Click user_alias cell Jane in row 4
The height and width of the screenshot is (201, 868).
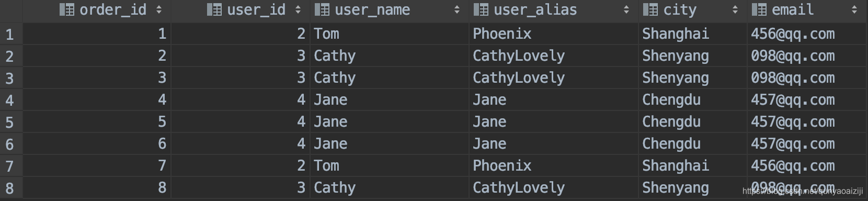click(x=554, y=100)
